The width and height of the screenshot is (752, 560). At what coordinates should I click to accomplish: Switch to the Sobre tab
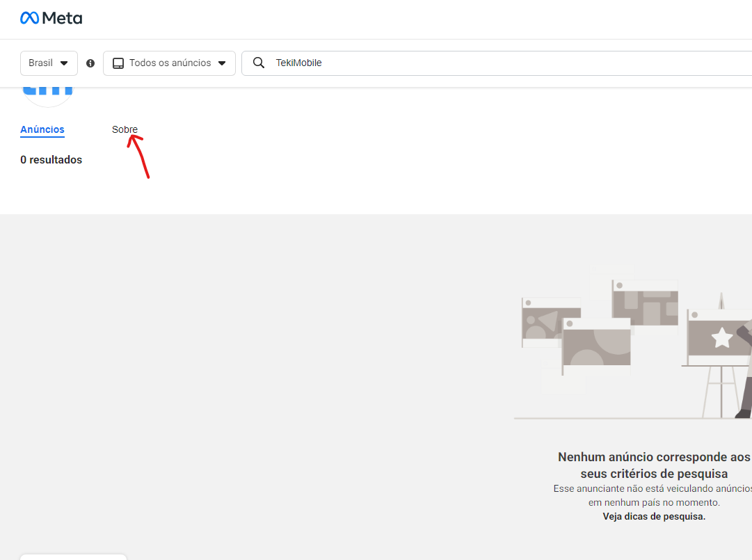pos(125,129)
